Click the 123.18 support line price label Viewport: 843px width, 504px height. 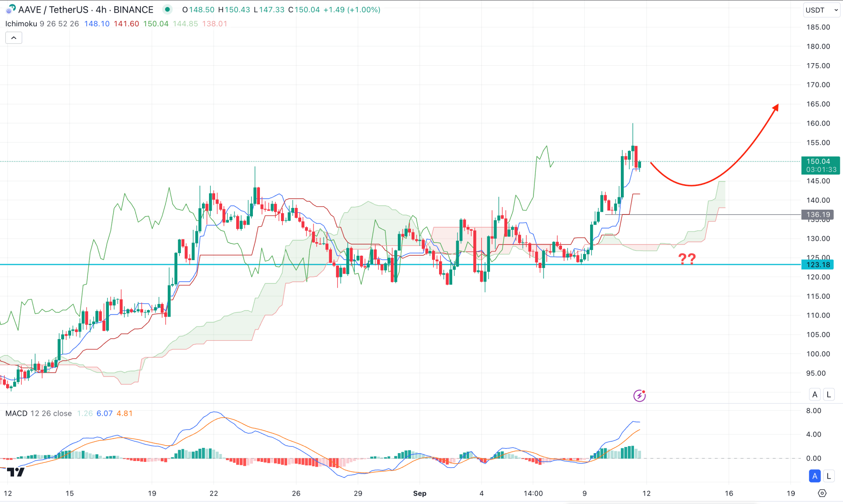pos(818,265)
